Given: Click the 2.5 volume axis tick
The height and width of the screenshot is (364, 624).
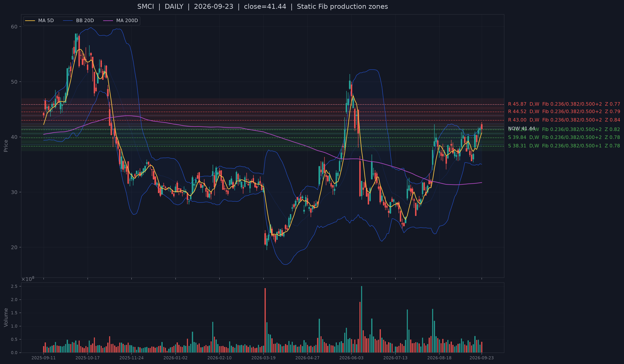Looking at the screenshot, I should (14, 286).
